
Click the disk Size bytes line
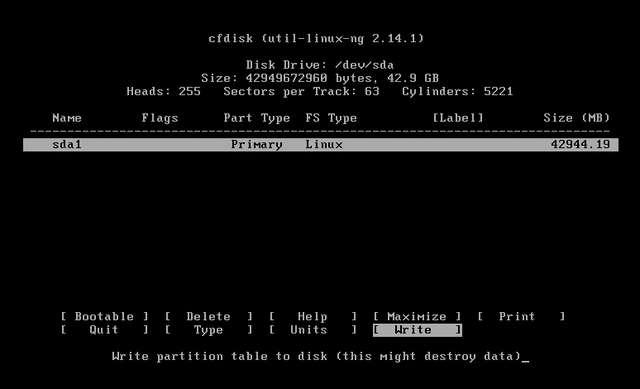click(x=320, y=78)
